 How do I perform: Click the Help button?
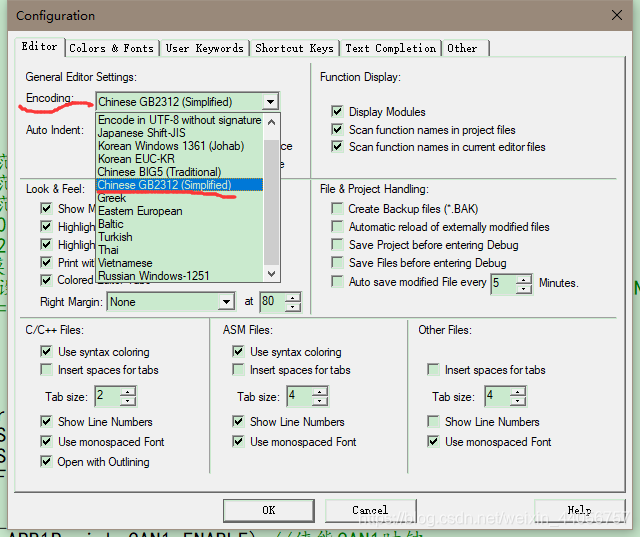(579, 510)
